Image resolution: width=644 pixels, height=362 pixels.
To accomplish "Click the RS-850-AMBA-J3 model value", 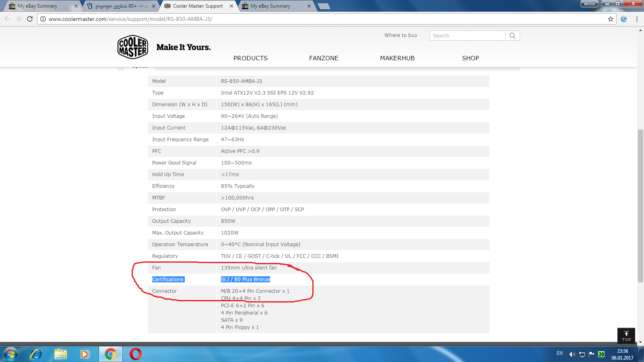I will (x=241, y=81).
